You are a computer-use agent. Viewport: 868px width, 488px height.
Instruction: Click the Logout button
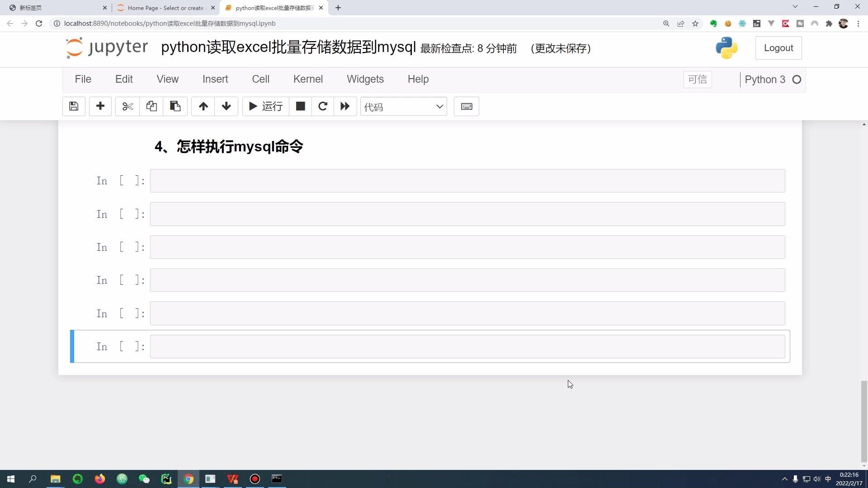click(x=778, y=47)
